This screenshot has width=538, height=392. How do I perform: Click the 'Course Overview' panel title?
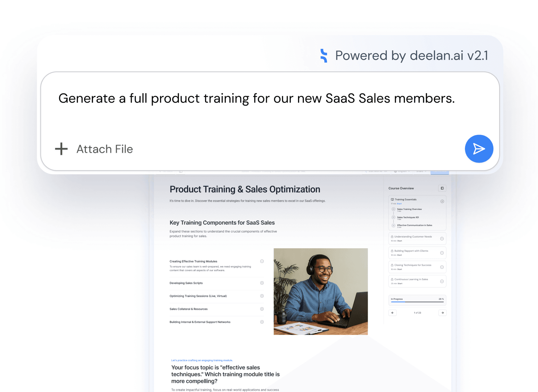401,188
